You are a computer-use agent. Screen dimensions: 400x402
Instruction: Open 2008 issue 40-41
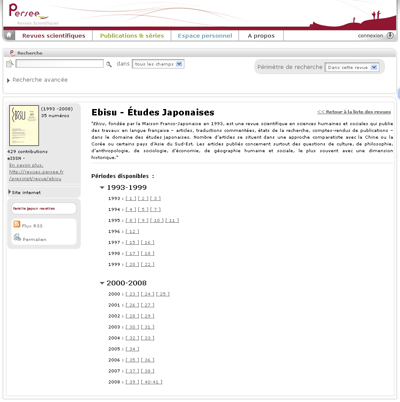coord(152,382)
